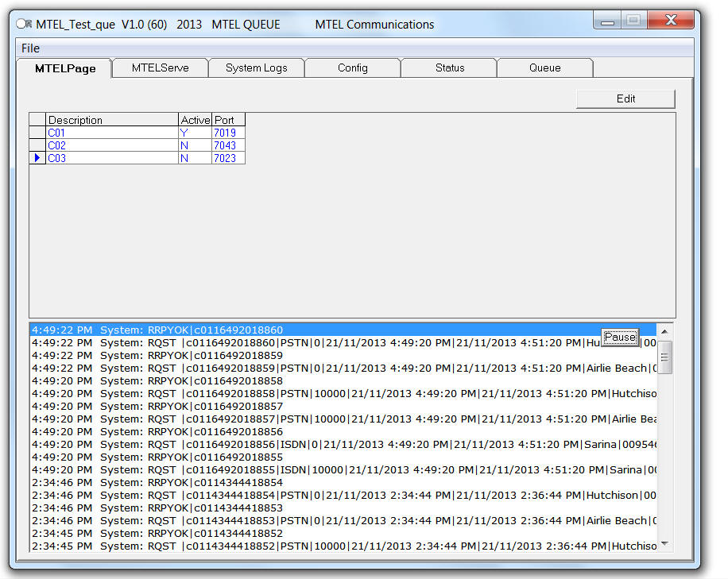Viewport: 728px width, 579px height.
Task: Open the File menu
Action: 30,48
